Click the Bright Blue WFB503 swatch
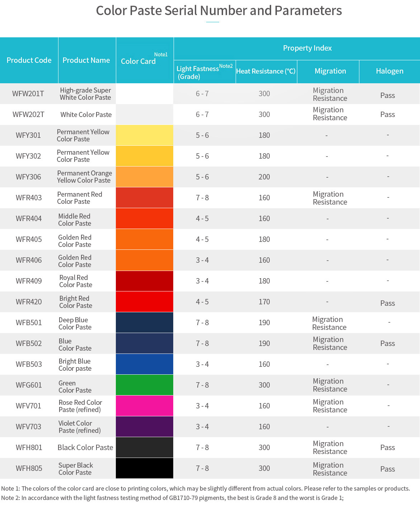The width and height of the screenshot is (420, 510). [x=145, y=364]
